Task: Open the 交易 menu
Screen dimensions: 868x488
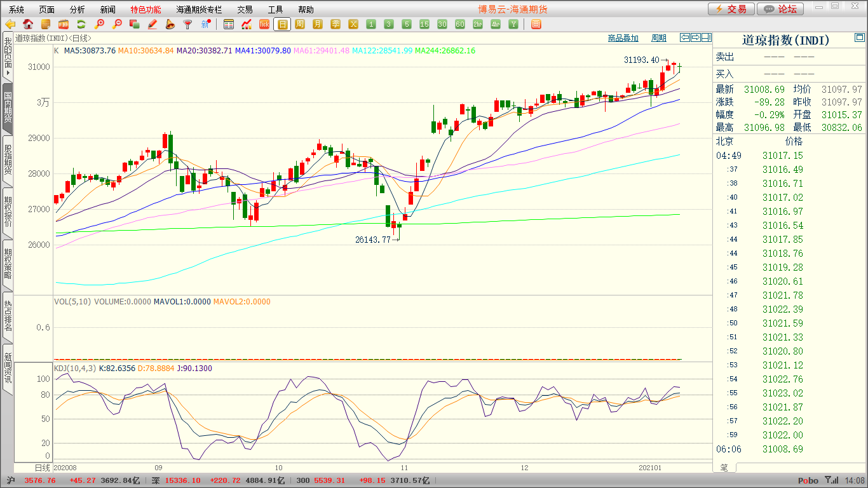Action: click(x=245, y=10)
